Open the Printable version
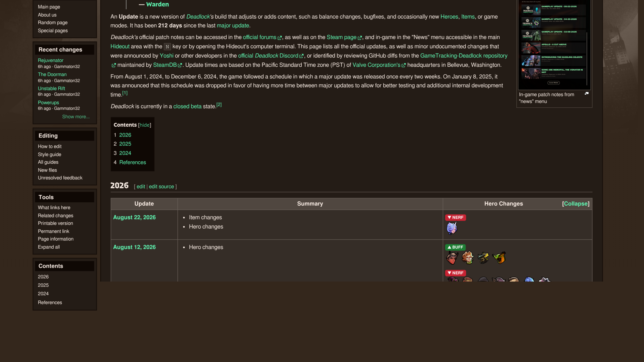This screenshot has width=644, height=362. (56, 223)
